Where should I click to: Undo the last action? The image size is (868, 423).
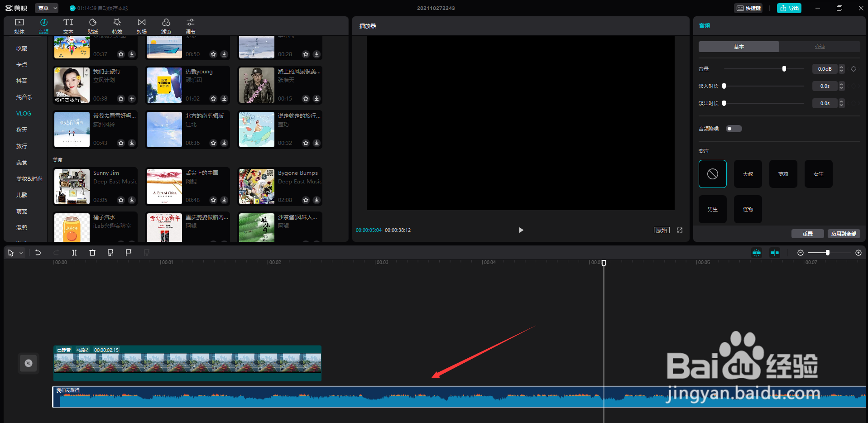38,253
